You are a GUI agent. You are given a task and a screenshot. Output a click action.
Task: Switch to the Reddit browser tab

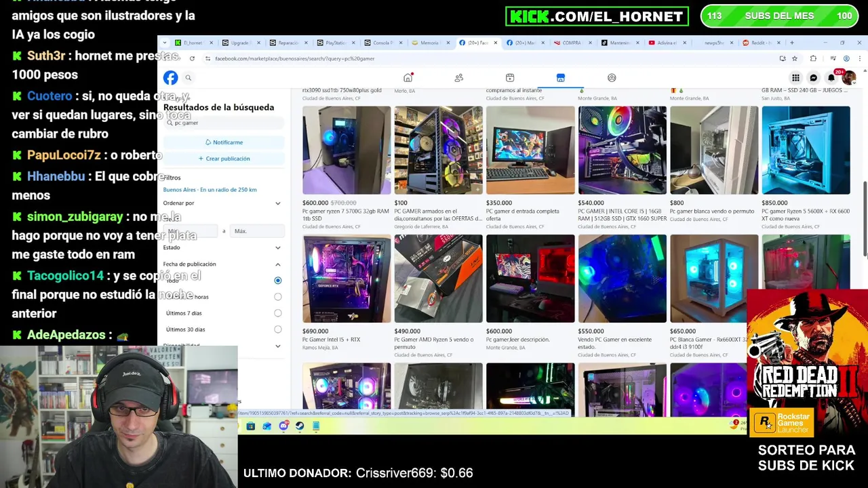pyautogui.click(x=762, y=43)
